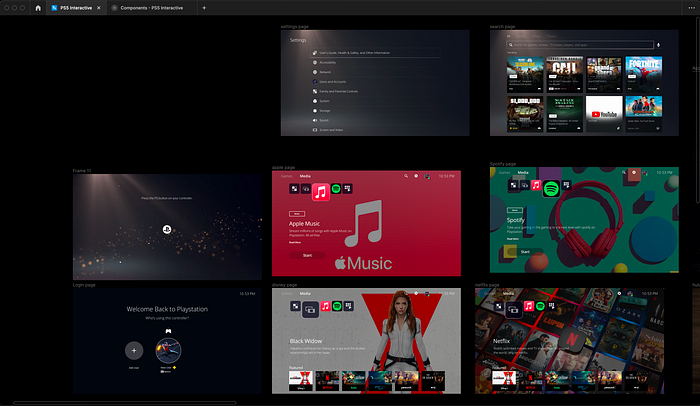Select the Network row in settings page
This screenshot has width=700, height=406.
pos(375,72)
